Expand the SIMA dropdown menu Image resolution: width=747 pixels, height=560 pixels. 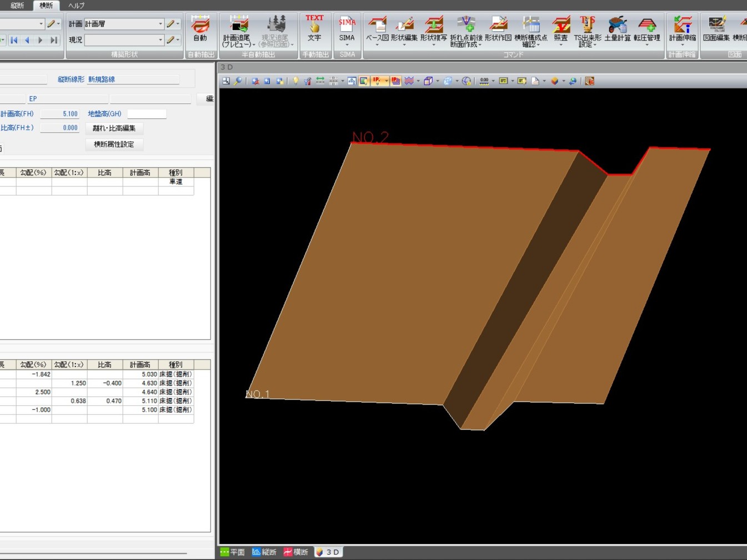point(347,46)
